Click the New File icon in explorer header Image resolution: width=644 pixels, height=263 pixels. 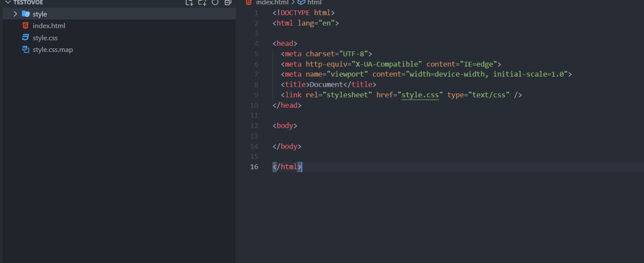189,3
